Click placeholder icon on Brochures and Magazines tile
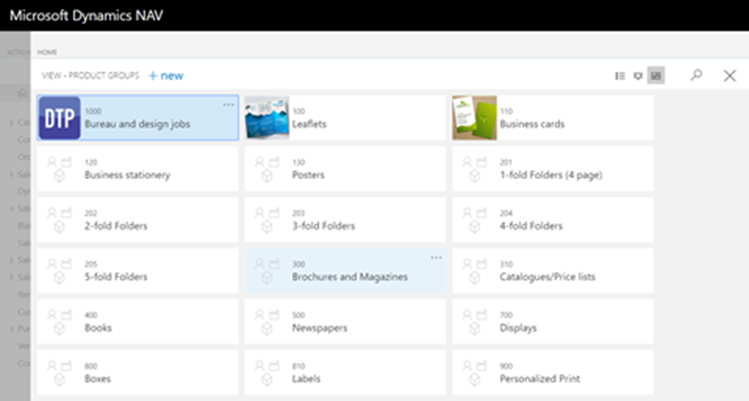 pyautogui.click(x=267, y=271)
